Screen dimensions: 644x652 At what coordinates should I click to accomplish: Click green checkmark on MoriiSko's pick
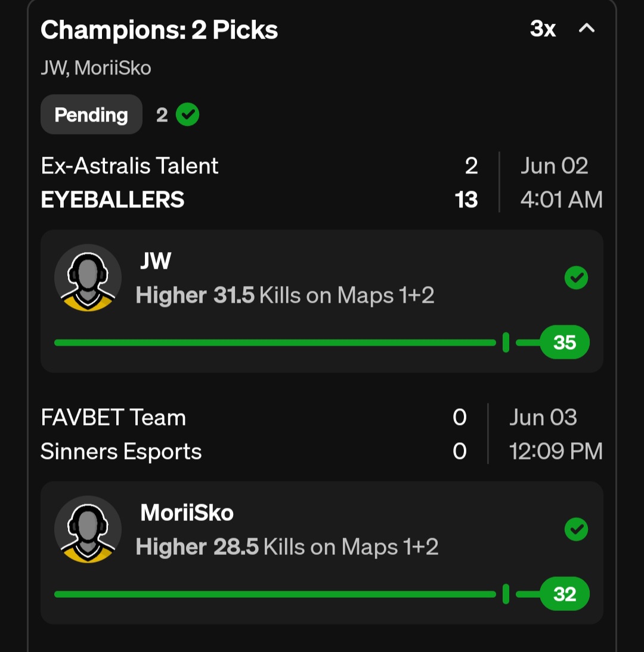pos(576,529)
